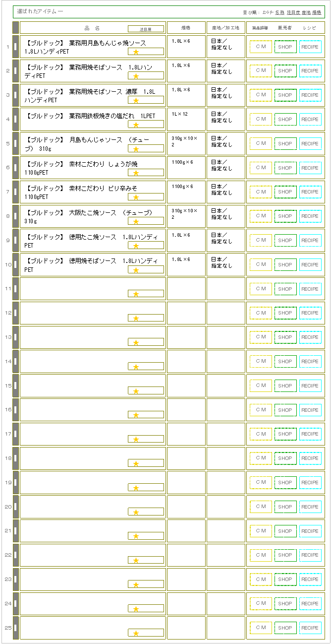Viewport: 331px width, 644px height.
Task: Open CM for 素材こだわり ピリ辛みそ
Action: [x=261, y=192]
